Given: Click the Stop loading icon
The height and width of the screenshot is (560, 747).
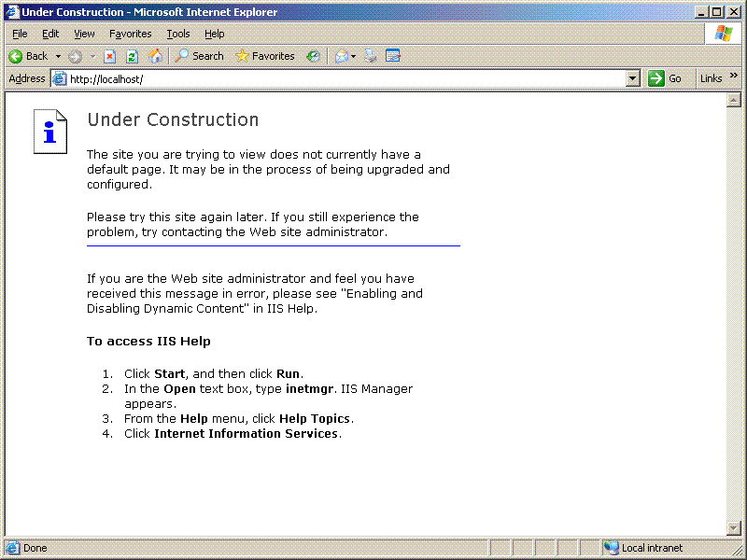Looking at the screenshot, I should click(x=109, y=56).
